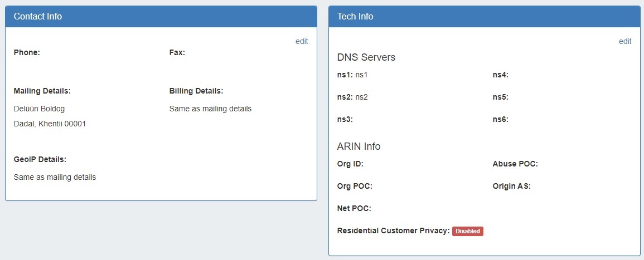Click the Abuse POC label
This screenshot has height=260, width=644.
click(x=515, y=164)
